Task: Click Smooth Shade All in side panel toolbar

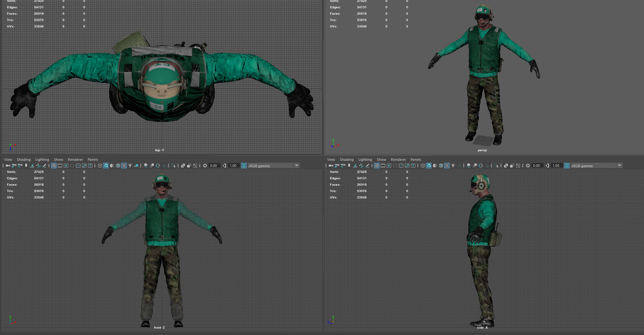Action: (429, 166)
